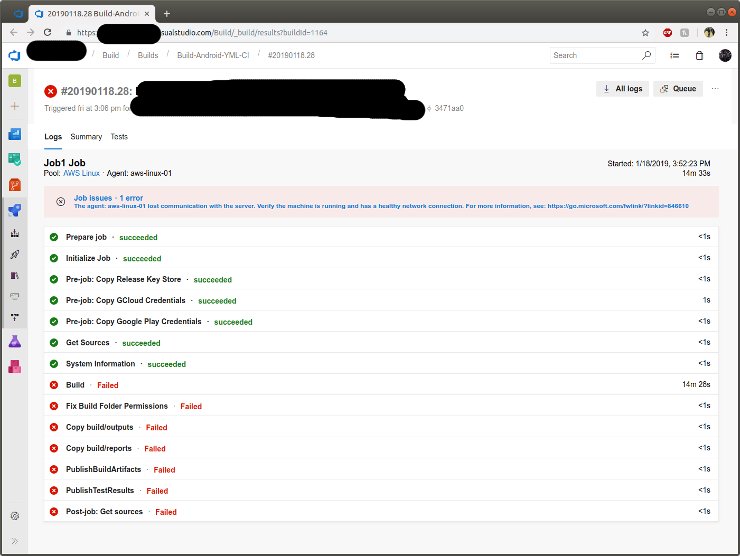740x556 pixels.
Task: Open the Copy build/outputs step
Action: pyautogui.click(x=381, y=427)
